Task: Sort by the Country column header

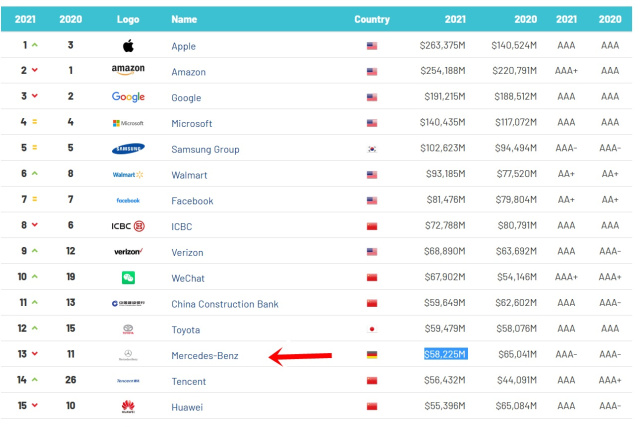Action: [x=371, y=19]
